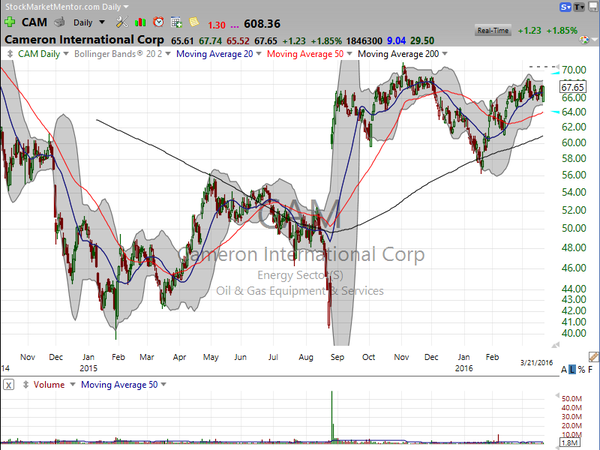Screen dimensions: 600x450
Task: Click the 1.8M volume value box
Action: (570, 443)
